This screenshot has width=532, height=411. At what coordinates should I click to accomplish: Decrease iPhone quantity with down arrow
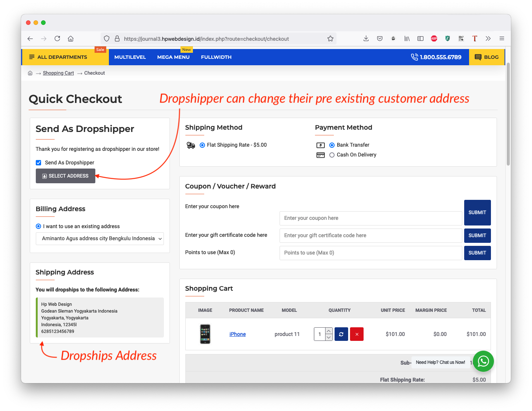[x=329, y=337]
